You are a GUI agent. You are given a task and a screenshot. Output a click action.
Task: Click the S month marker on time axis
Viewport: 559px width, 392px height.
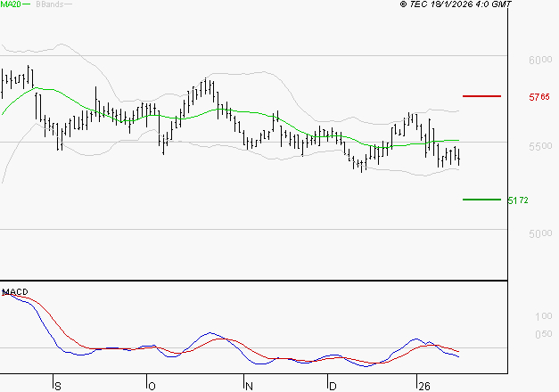[58, 387]
